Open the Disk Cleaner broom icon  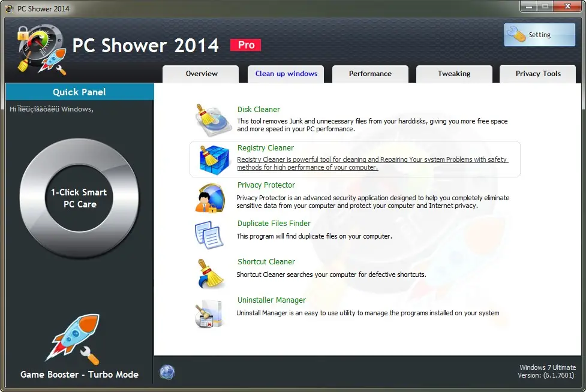214,120
